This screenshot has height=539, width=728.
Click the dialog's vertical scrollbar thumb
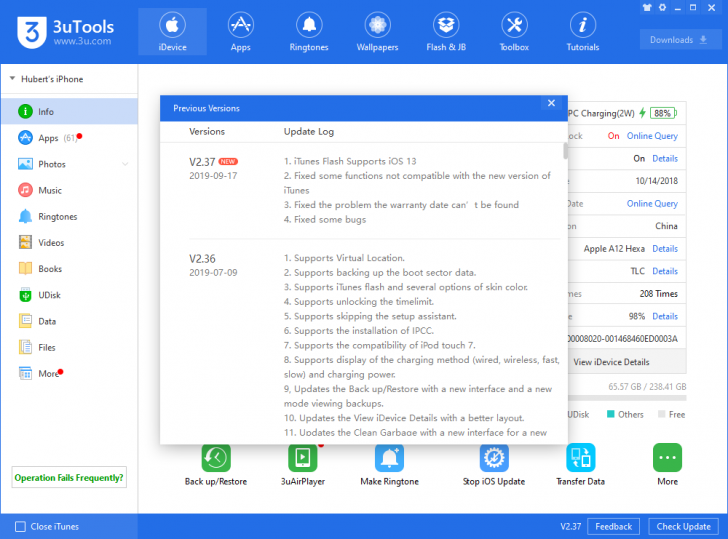(565, 151)
